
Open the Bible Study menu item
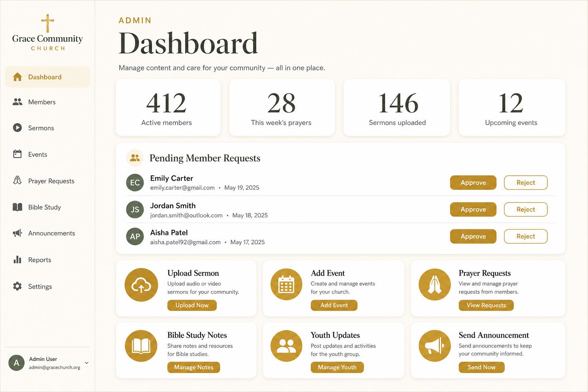pos(47,207)
